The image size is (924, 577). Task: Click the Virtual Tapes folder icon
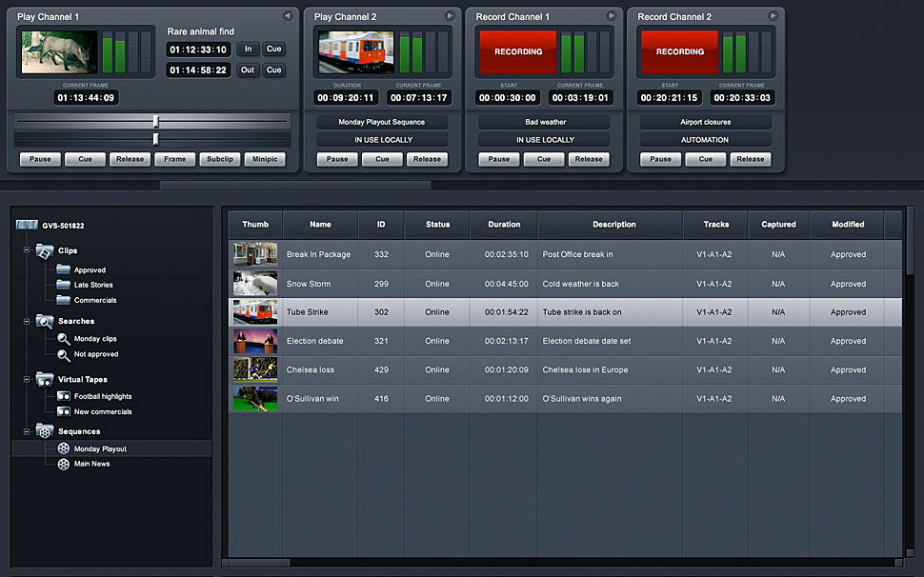click(x=44, y=380)
